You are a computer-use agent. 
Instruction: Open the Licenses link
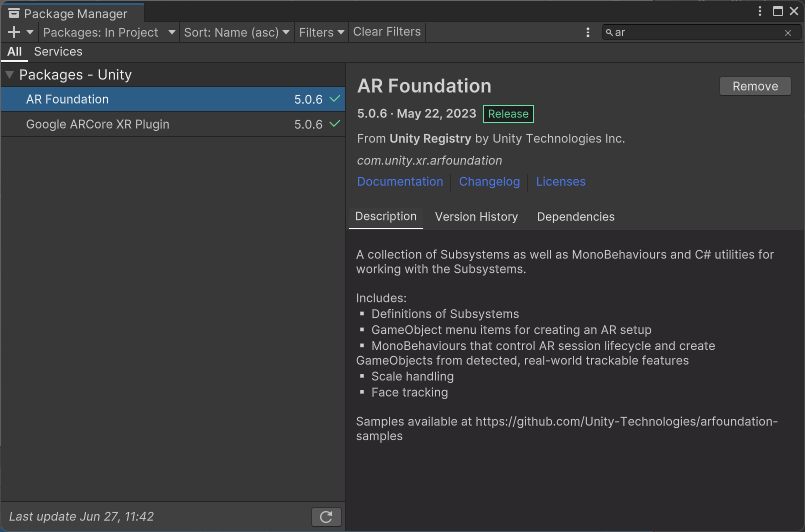pyautogui.click(x=561, y=182)
